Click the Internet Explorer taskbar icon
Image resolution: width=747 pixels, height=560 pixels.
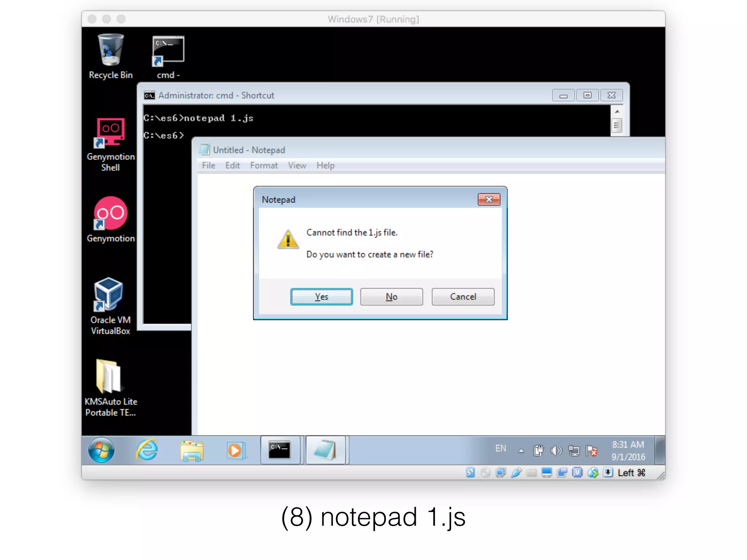point(147,450)
